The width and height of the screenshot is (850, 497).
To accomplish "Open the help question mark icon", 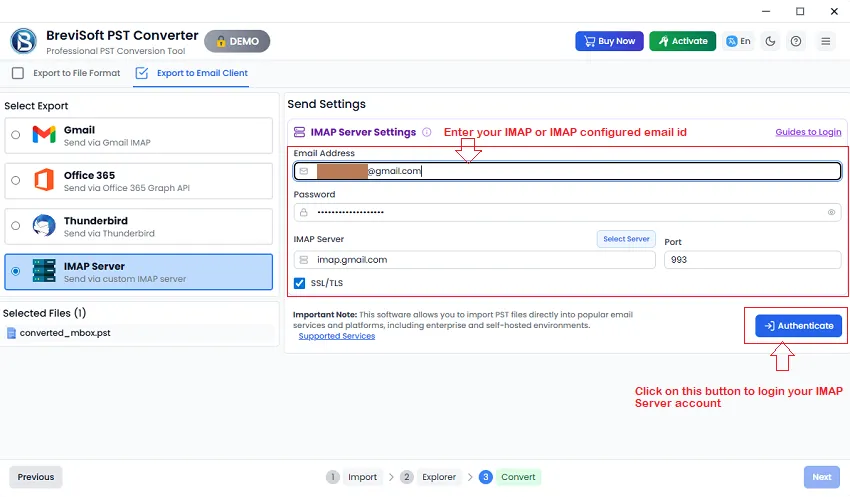I will pyautogui.click(x=796, y=41).
